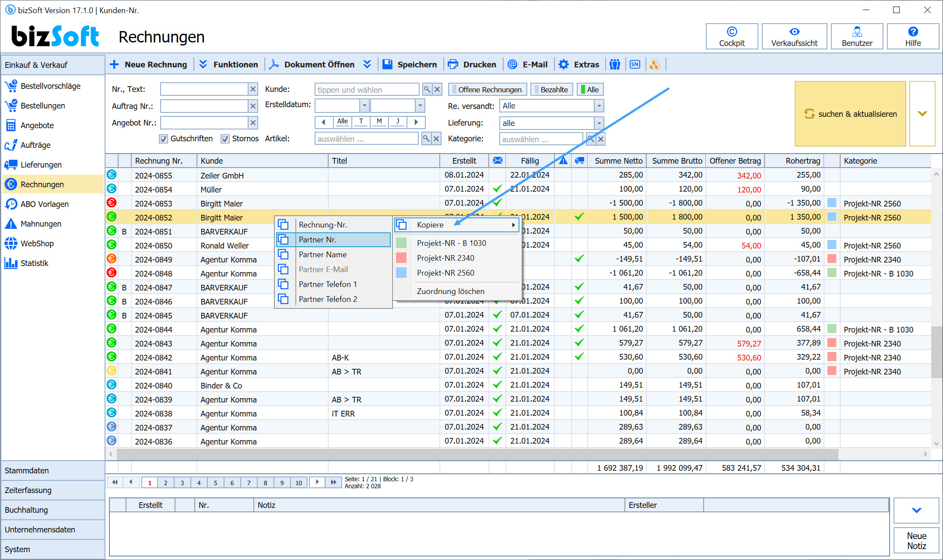Image resolution: width=943 pixels, height=560 pixels.
Task: Choose Partner Telefon 1 copy option
Action: [333, 284]
